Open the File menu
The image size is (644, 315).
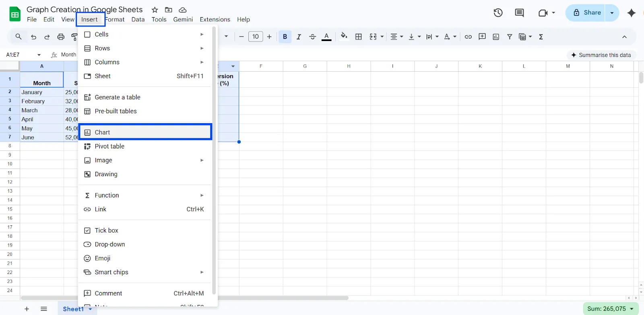click(x=32, y=19)
